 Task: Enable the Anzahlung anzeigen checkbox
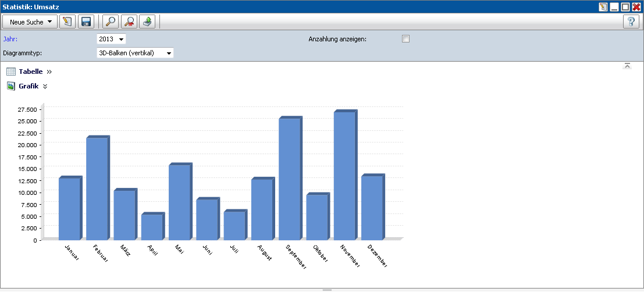[406, 39]
